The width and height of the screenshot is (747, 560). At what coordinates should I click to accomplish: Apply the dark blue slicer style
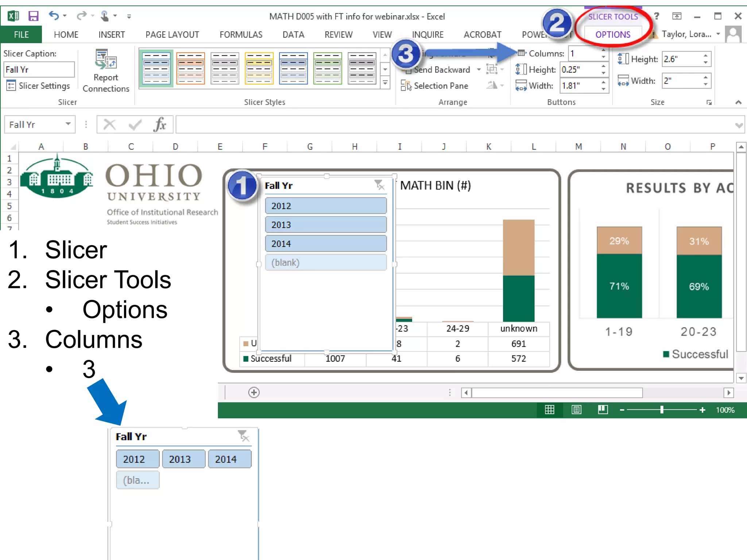coord(293,69)
